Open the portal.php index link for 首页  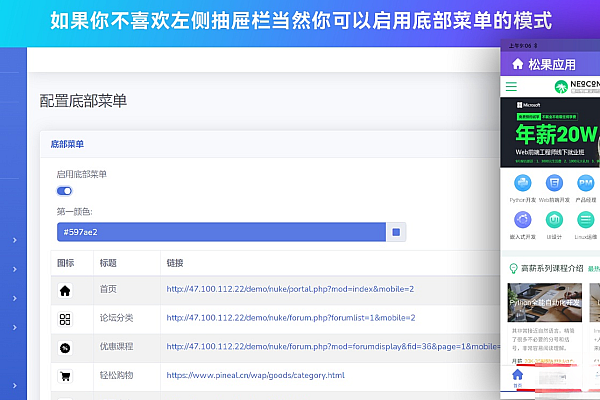click(x=290, y=289)
